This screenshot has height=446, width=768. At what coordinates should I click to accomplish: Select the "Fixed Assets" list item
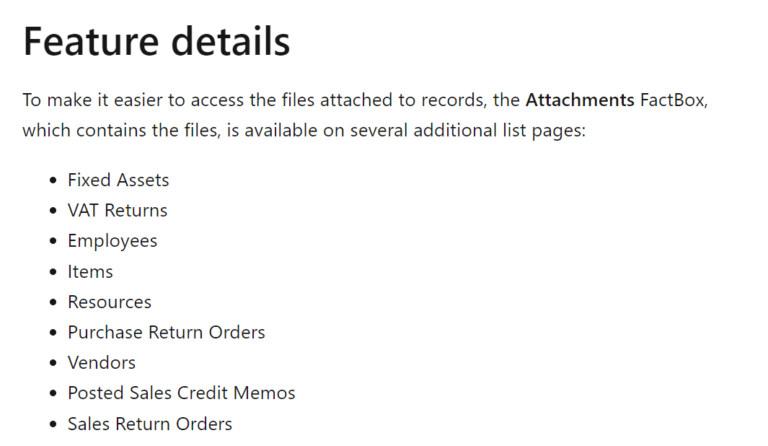[x=118, y=180]
